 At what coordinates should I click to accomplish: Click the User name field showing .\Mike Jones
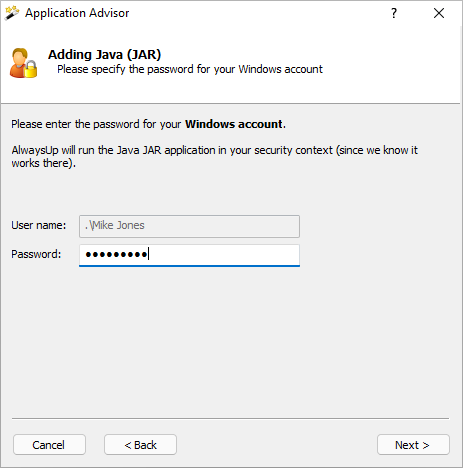click(189, 226)
